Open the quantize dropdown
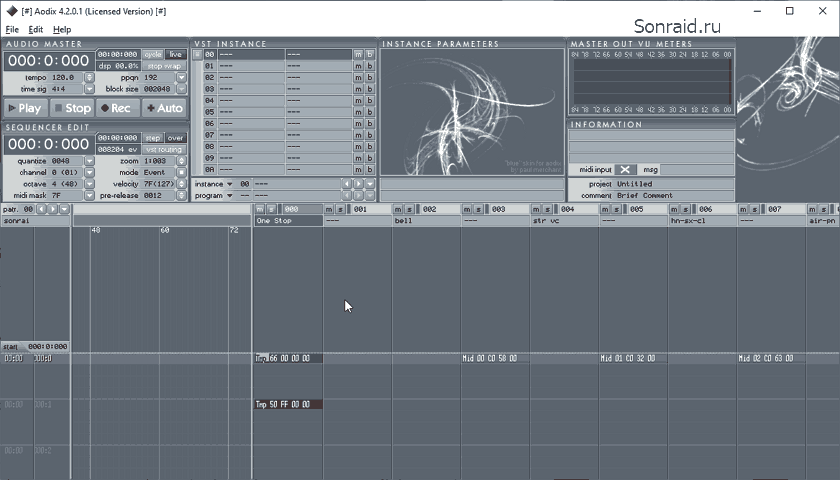Image resolution: width=840 pixels, height=480 pixels. [x=89, y=161]
